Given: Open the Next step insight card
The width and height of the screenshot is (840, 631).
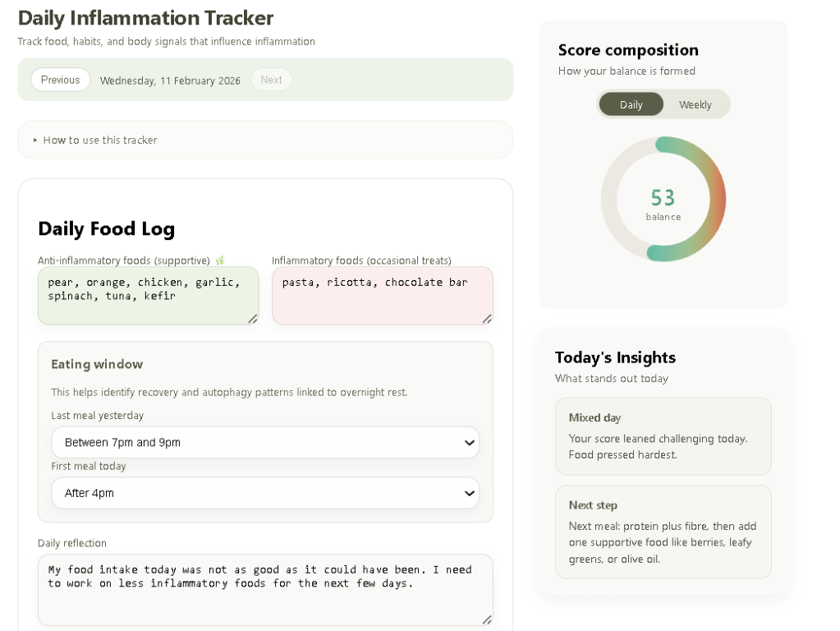Looking at the screenshot, I should click(663, 532).
